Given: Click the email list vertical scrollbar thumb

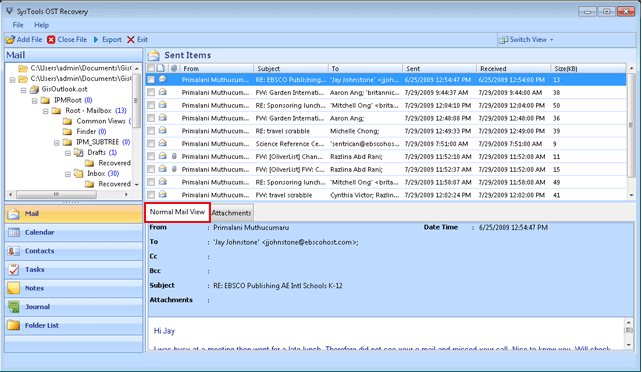Looking at the screenshot, I should tap(631, 125).
